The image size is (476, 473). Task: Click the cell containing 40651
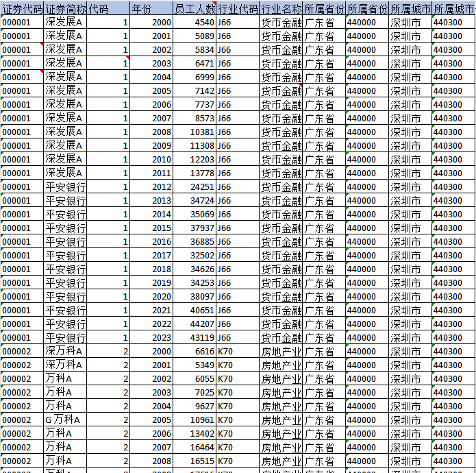tap(195, 310)
